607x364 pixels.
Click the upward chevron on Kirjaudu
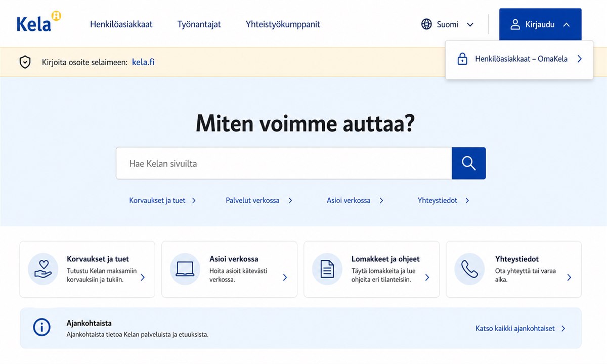[x=566, y=24]
